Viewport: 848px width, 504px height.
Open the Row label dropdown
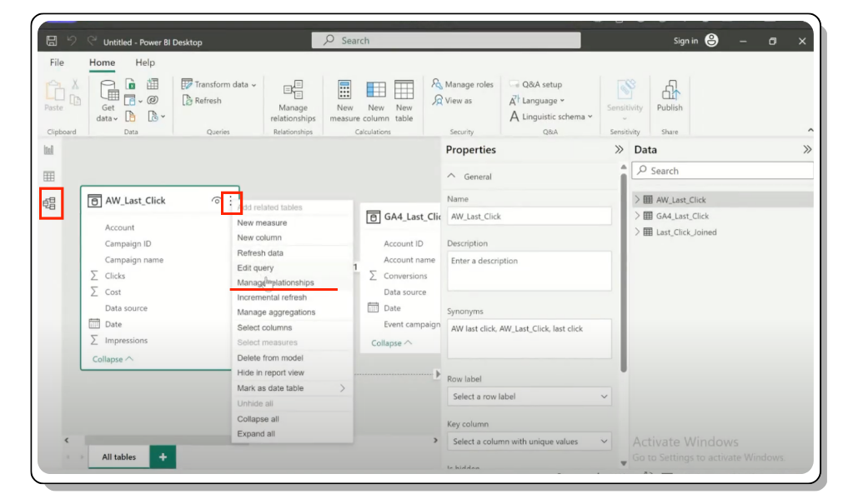point(529,397)
